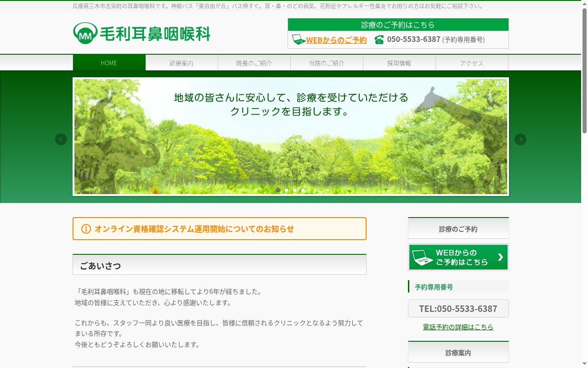The image size is (588, 368).
Task: Click the ごあいさつ section heading
Action: [220, 265]
